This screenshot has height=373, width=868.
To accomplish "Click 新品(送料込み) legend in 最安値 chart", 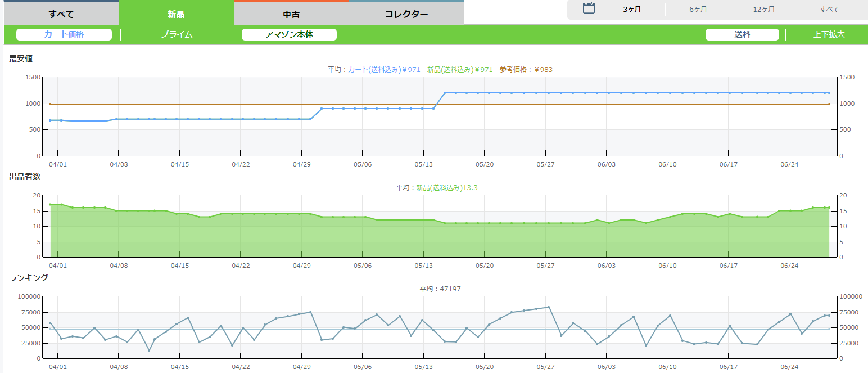I will 459,70.
